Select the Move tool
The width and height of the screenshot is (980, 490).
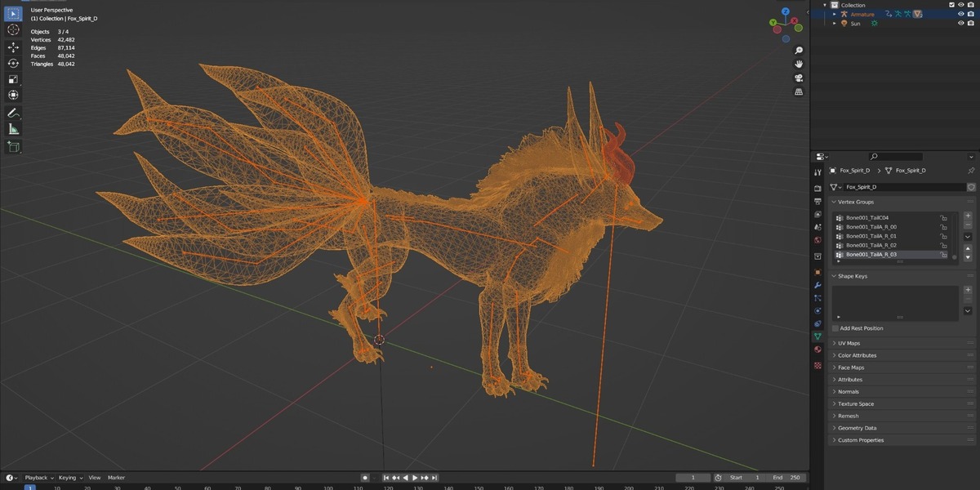(13, 47)
